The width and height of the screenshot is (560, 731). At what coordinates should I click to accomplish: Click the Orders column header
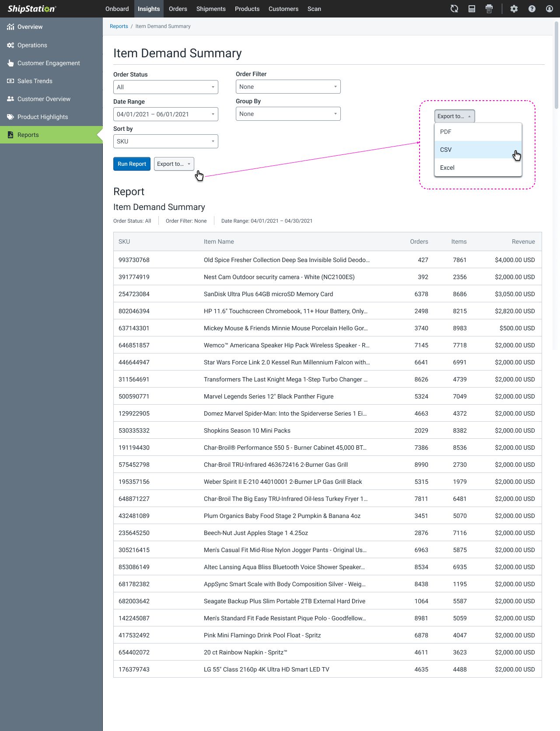pos(419,241)
